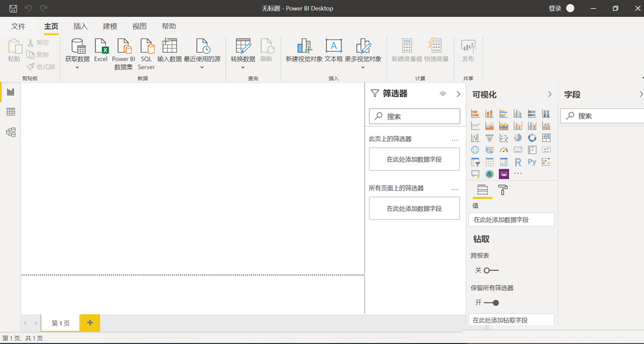Open the 获取数据 dropdown arrow
This screenshot has height=344, width=644.
77,68
